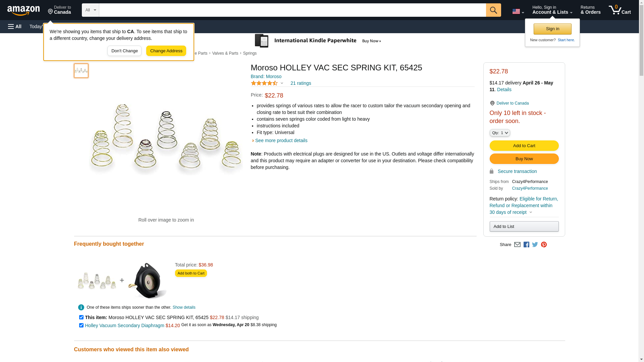
Task: Uncheck the Moroso spring kit item checkbox
Action: pyautogui.click(x=81, y=317)
